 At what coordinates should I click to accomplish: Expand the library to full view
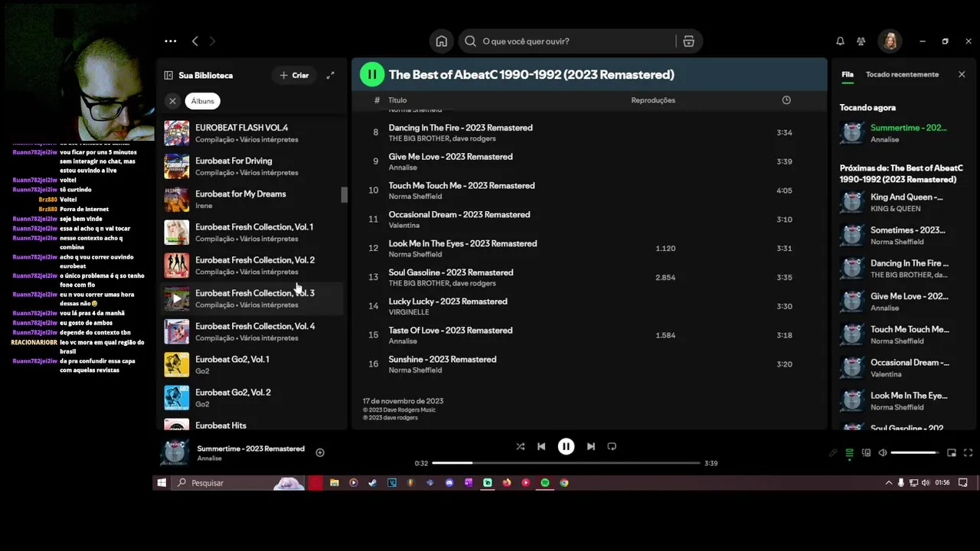330,75
